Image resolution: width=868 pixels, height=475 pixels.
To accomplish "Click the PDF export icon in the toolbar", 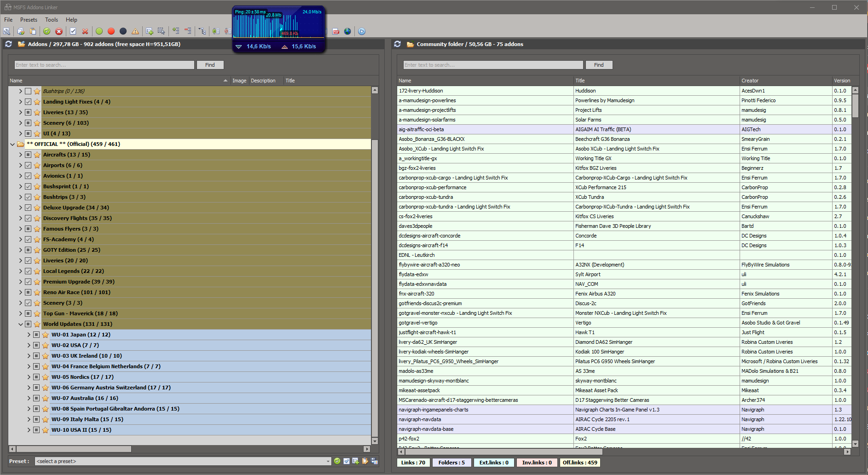I will point(336,31).
